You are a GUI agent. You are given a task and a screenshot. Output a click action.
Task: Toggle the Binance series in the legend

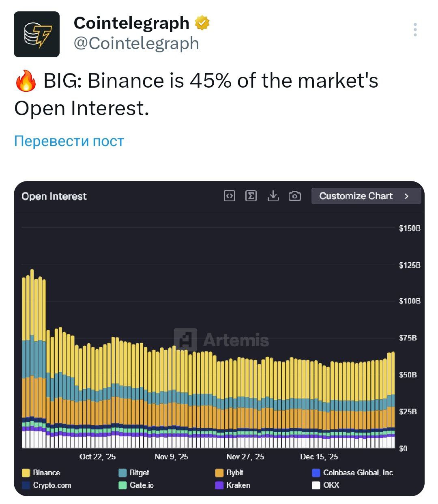[46, 473]
